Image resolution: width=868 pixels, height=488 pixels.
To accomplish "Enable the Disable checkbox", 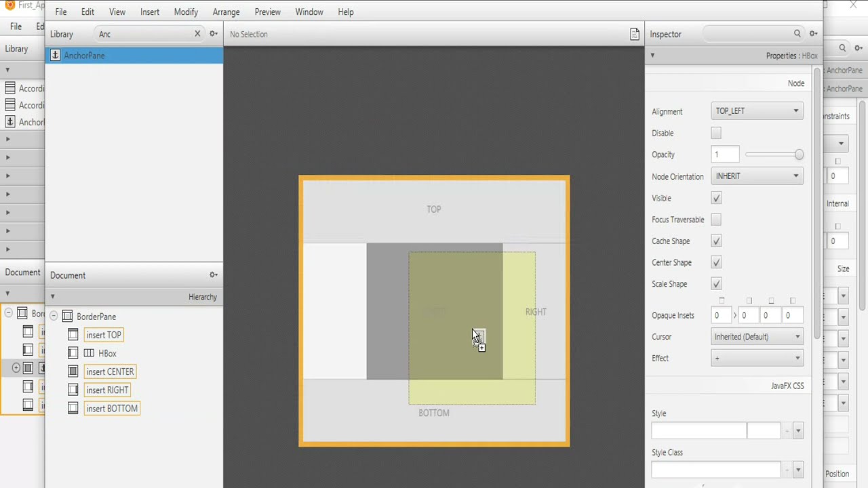I will [716, 134].
